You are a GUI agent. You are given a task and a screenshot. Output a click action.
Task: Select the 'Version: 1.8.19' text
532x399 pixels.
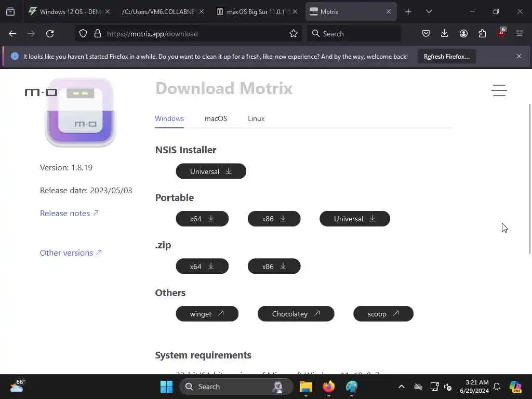pos(66,168)
